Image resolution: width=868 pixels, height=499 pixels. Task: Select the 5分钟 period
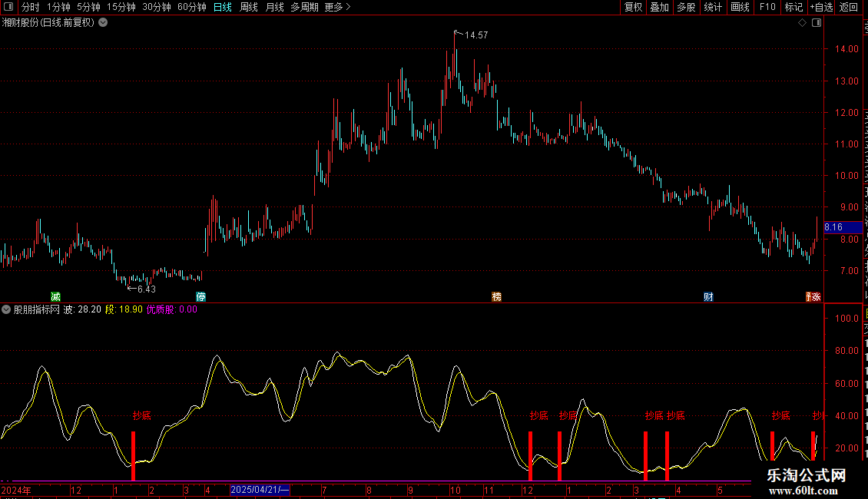88,7
